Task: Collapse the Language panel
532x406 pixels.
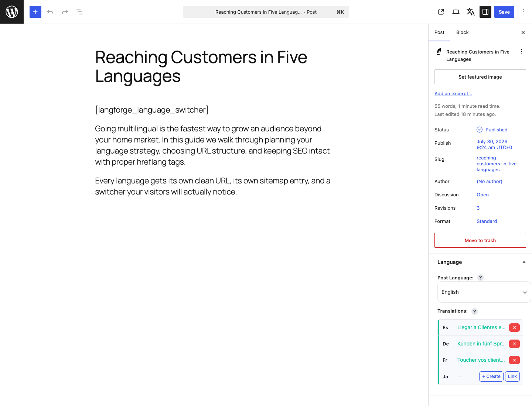Action: tap(524, 262)
